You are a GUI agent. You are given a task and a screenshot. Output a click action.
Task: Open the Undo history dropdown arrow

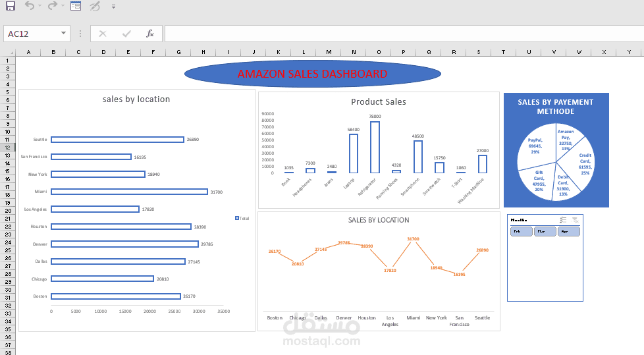point(40,6)
